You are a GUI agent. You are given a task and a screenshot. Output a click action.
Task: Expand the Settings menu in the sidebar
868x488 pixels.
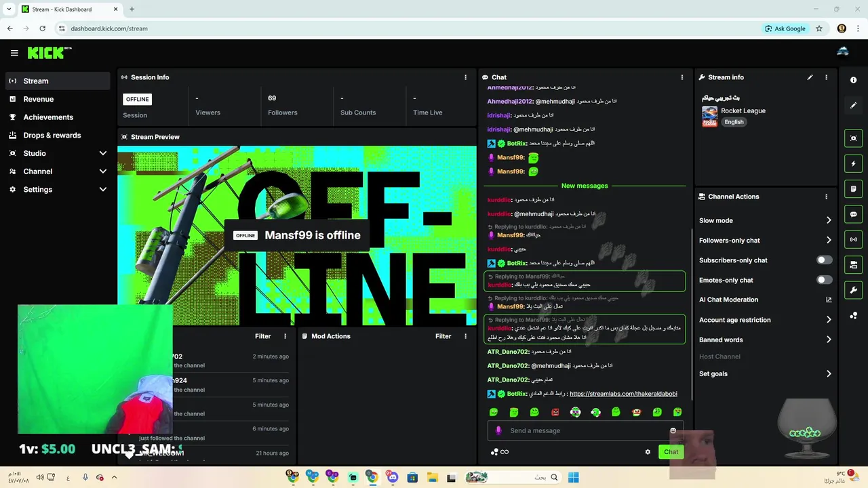click(x=58, y=190)
